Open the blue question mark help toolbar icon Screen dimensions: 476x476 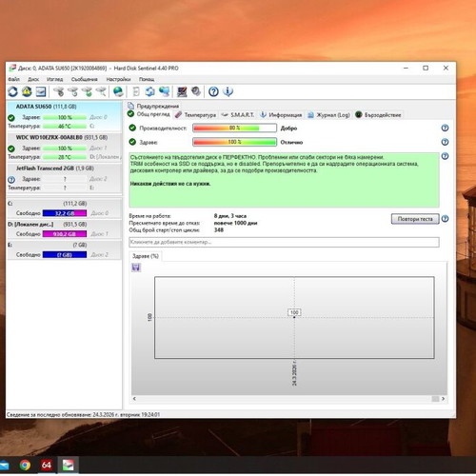click(x=213, y=91)
